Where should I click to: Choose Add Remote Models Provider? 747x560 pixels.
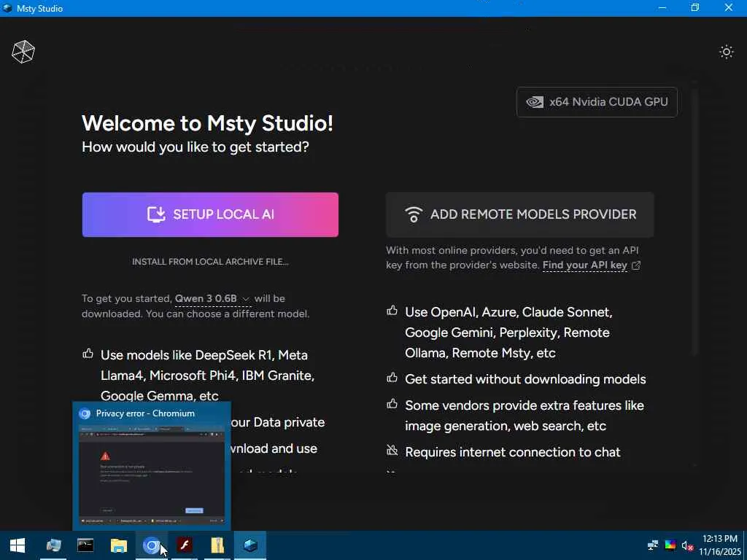519,214
